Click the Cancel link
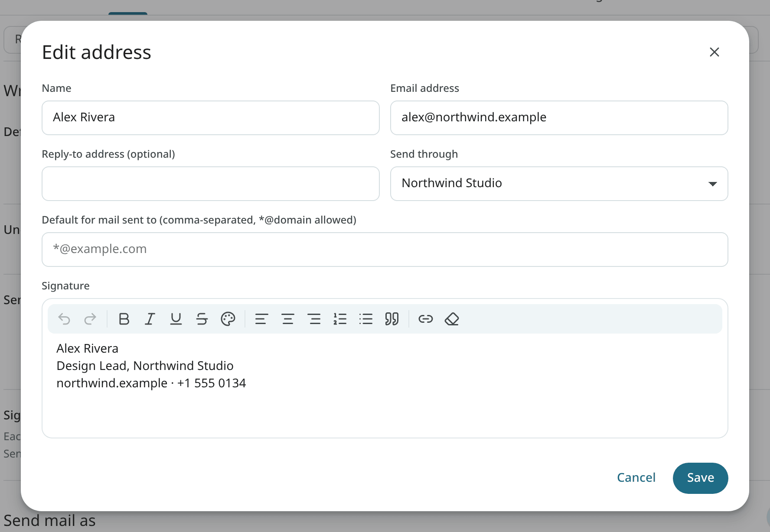 [636, 477]
